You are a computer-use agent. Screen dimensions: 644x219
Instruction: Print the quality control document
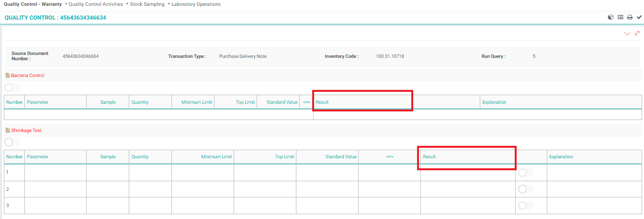click(x=630, y=17)
